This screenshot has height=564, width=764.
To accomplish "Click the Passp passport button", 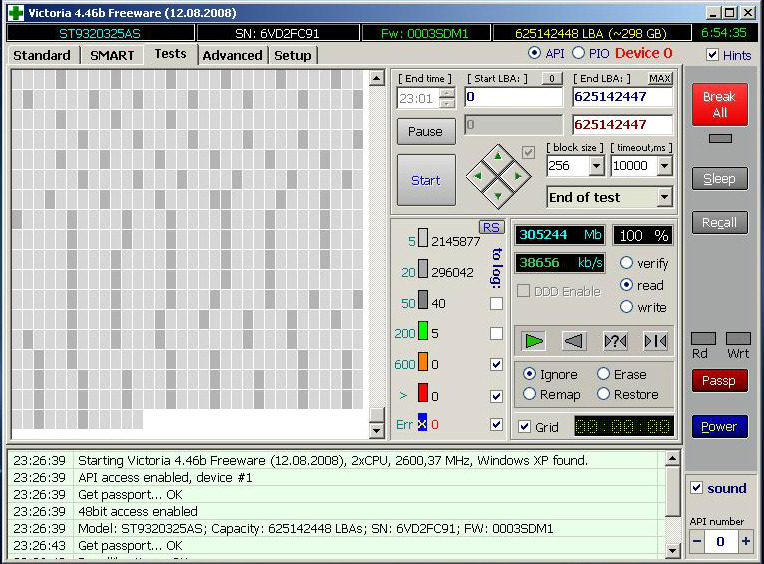I will click(719, 380).
